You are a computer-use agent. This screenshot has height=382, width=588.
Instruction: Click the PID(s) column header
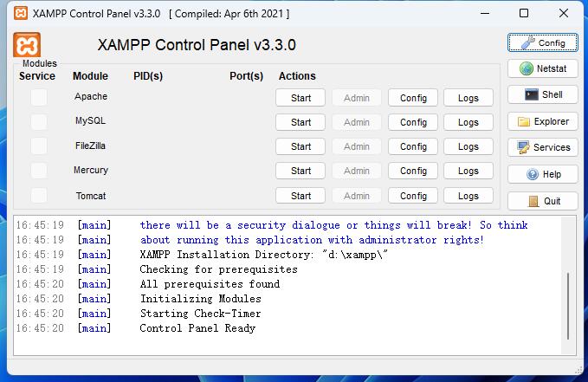148,76
